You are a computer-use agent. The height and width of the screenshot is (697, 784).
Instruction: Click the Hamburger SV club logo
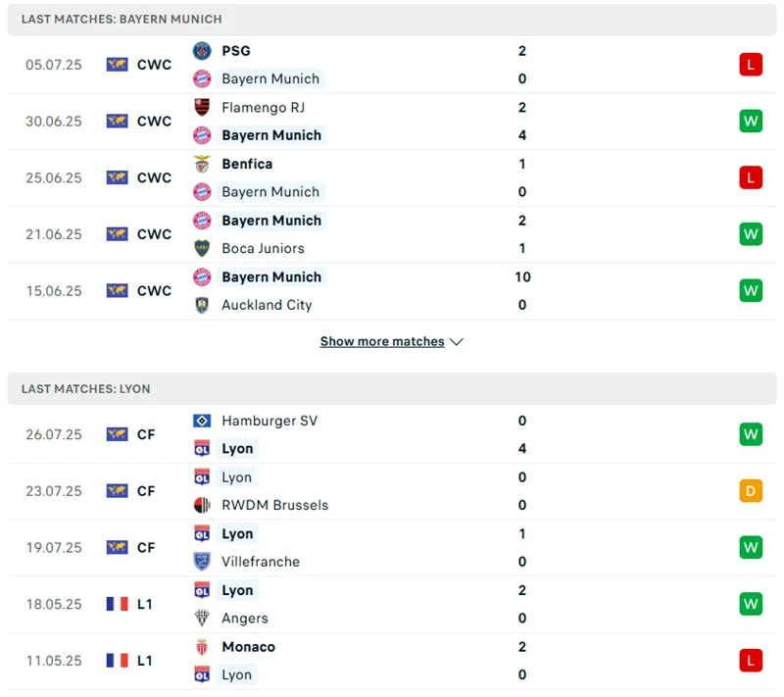[x=202, y=421]
